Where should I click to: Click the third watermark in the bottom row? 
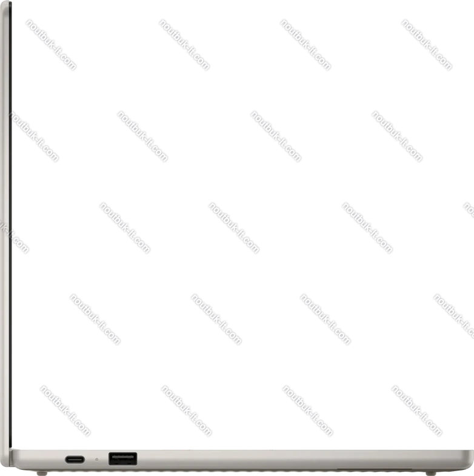point(308,410)
